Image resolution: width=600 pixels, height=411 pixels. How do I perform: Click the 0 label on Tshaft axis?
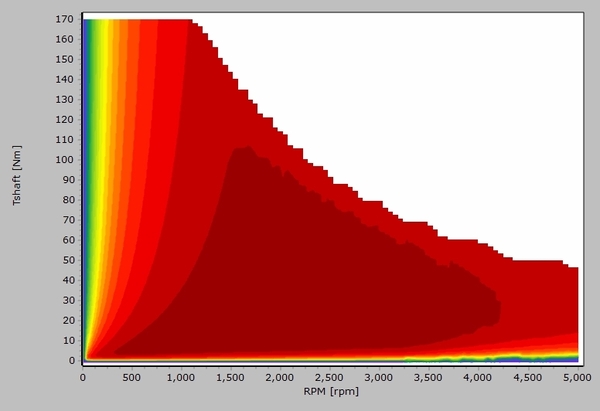pos(71,360)
